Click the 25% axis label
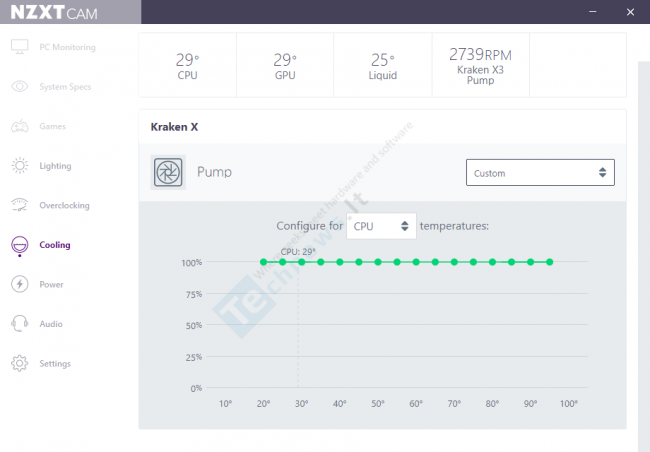This screenshot has height=452, width=650. (194, 357)
